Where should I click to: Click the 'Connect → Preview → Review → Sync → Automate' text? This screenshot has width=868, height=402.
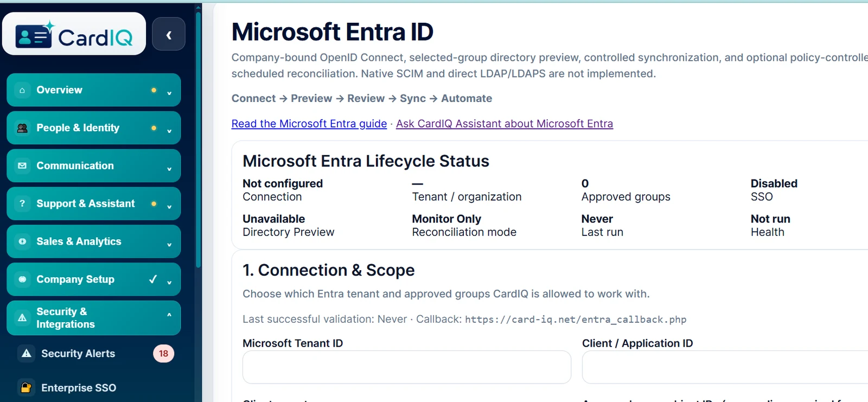[362, 98]
